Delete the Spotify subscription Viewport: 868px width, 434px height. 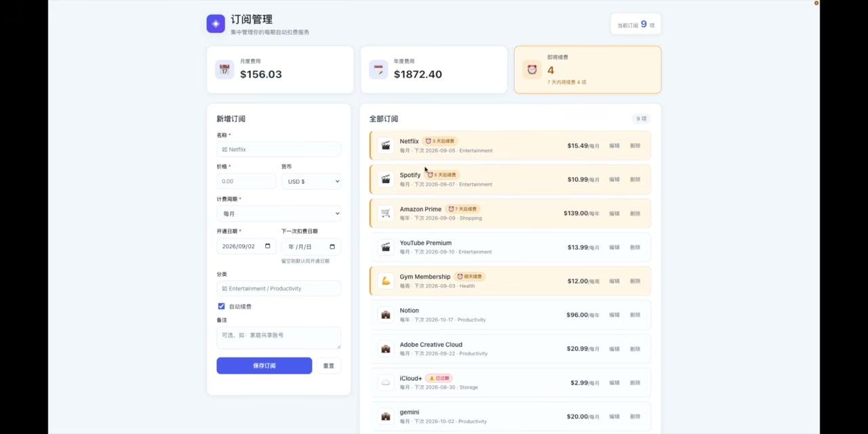click(635, 180)
